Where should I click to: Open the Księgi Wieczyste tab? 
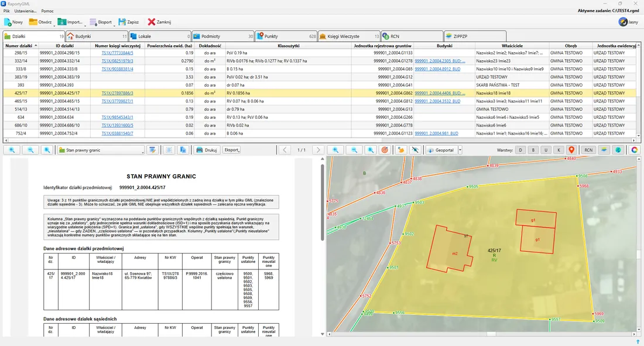pyautogui.click(x=349, y=36)
